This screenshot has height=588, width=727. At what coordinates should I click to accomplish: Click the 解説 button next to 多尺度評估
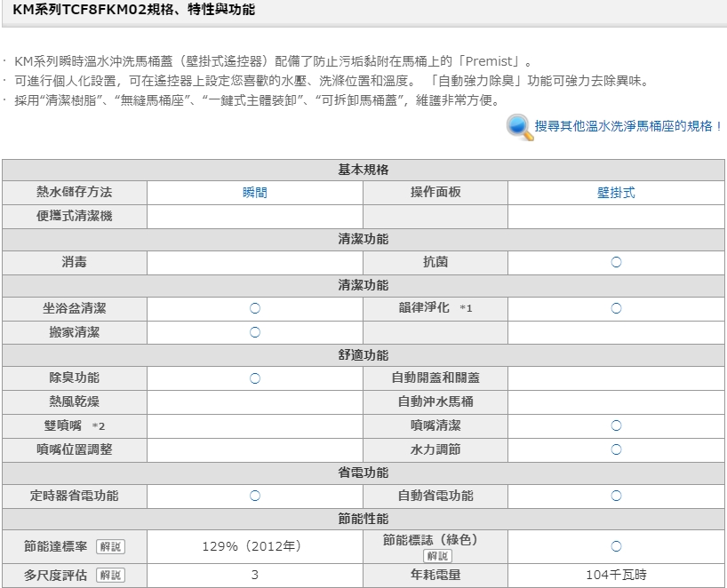(x=110, y=575)
